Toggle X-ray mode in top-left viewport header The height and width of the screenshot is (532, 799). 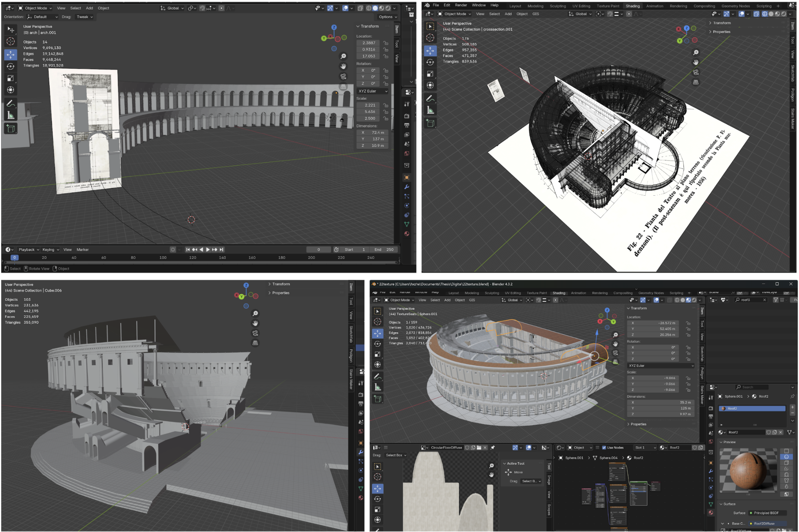click(360, 8)
